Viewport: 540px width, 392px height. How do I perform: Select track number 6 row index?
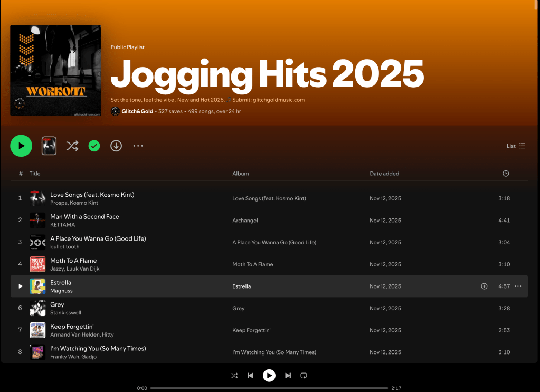coord(20,308)
